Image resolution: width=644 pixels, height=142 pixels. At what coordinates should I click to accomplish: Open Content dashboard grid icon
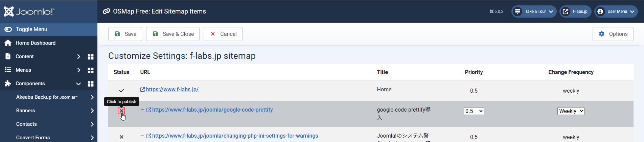click(x=91, y=57)
